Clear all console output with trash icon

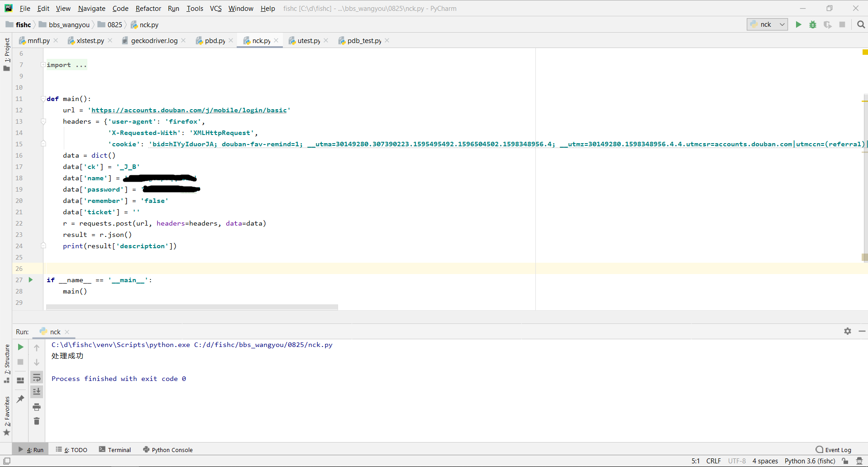coord(37,421)
